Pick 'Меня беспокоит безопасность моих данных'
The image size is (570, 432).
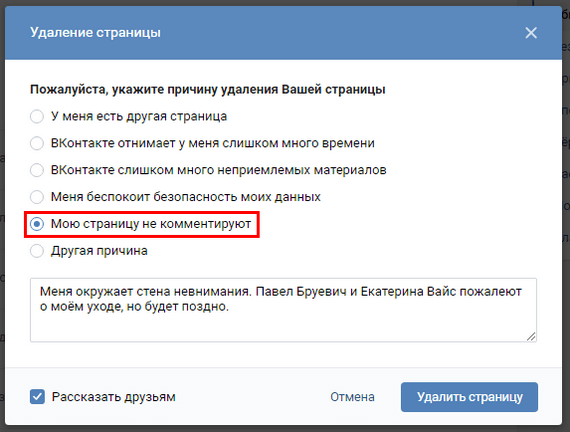(x=37, y=197)
